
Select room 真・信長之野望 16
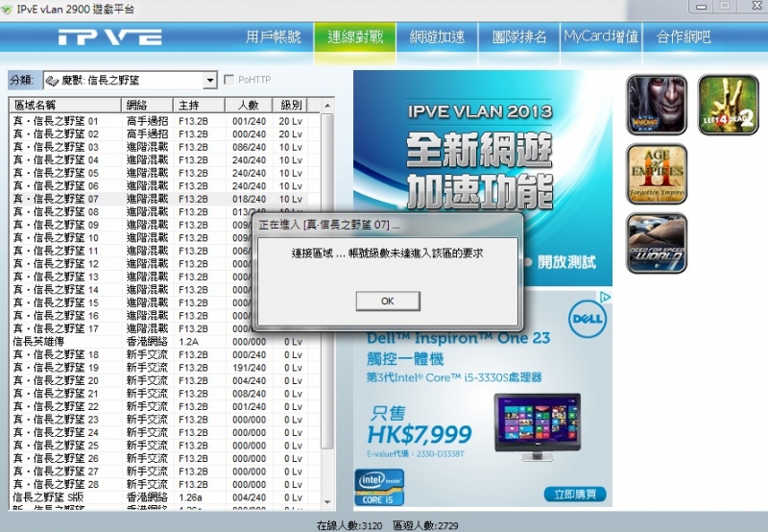(x=164, y=316)
